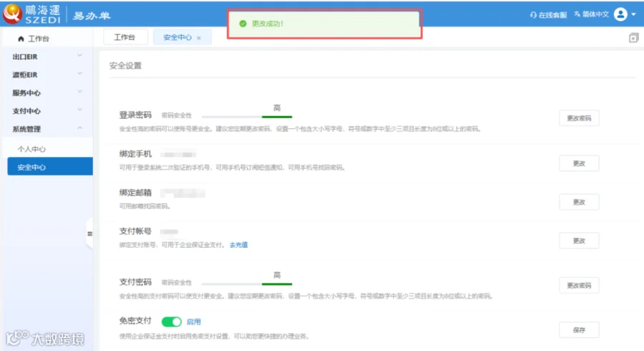Click the user avatar icon
Image resolution: width=644 pixels, height=351 pixels.
(620, 14)
